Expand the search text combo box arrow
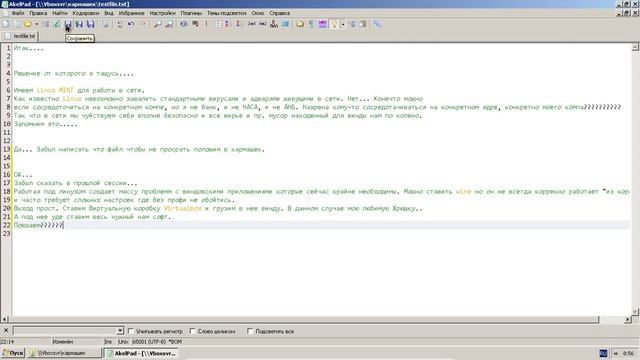The height and width of the screenshot is (360, 640). [x=120, y=331]
